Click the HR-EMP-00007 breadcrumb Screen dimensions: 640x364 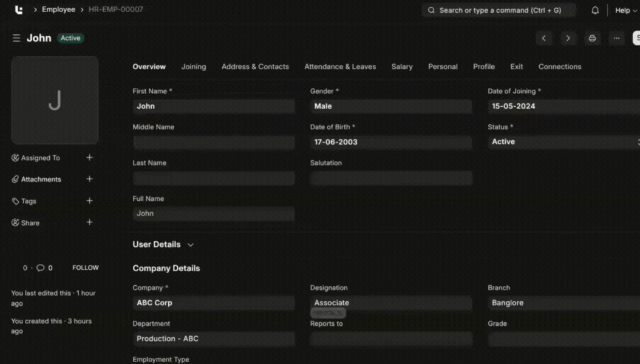click(116, 9)
